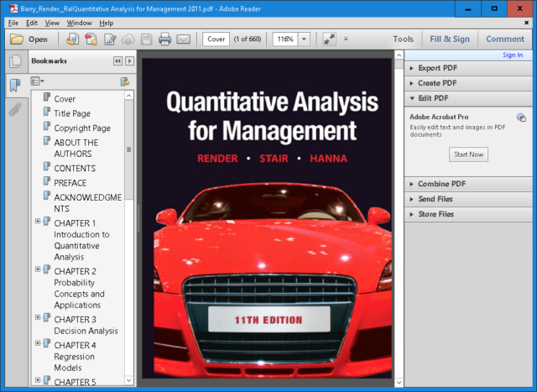
Task: Open the zoom percentage dropdown arrow
Action: 304,39
